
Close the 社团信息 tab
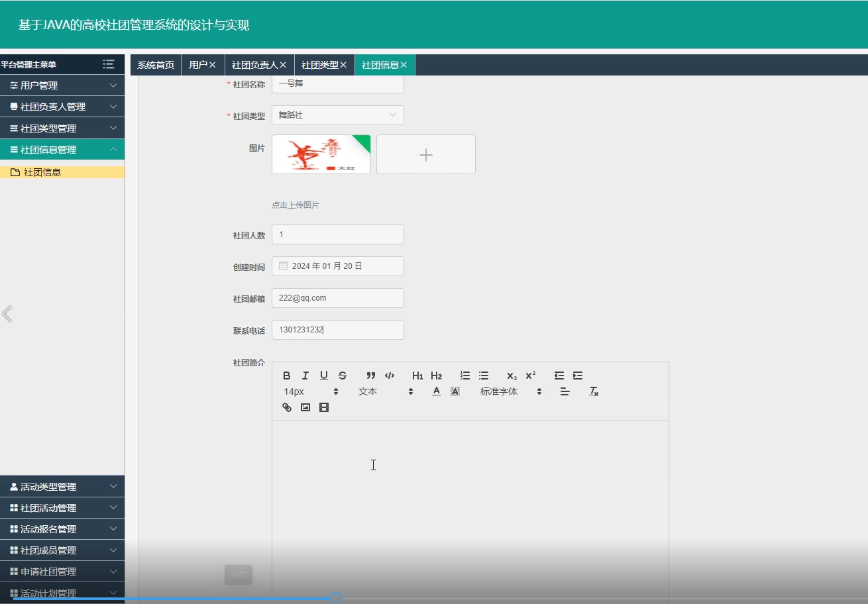point(404,65)
